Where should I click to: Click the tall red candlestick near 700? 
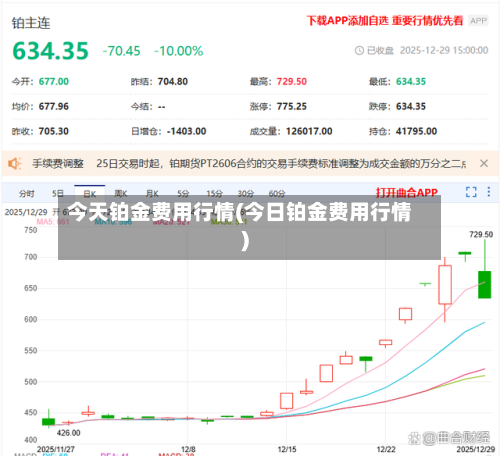tap(445, 285)
